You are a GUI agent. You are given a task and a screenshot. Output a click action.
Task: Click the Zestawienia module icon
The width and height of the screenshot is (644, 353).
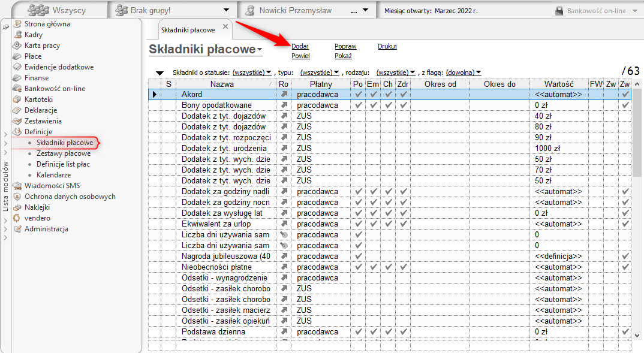17,120
